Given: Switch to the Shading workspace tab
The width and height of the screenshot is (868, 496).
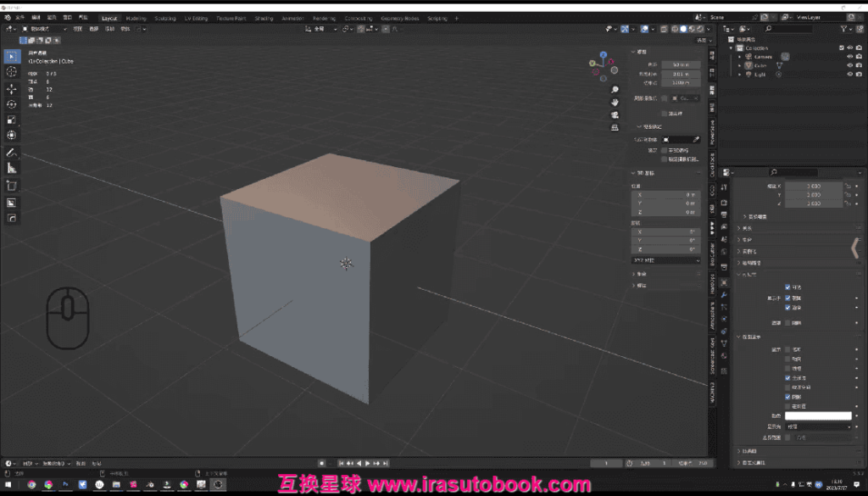Looking at the screenshot, I should coord(264,19).
